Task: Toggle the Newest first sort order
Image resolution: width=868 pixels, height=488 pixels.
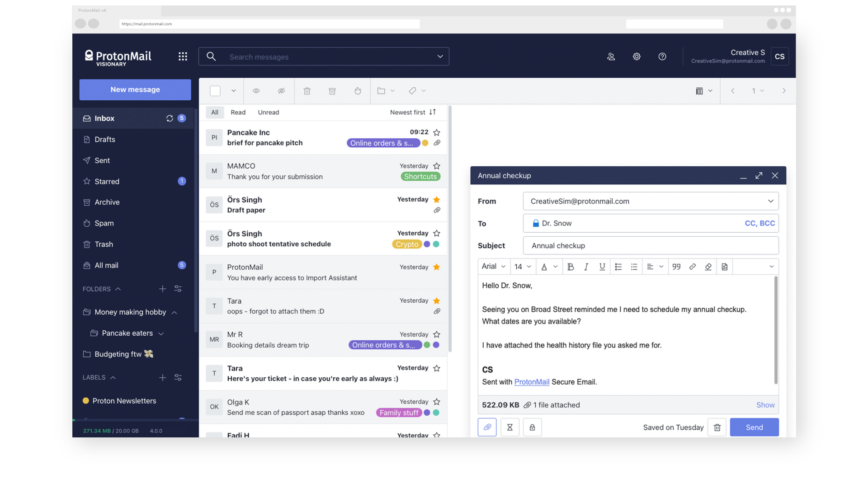Action: [413, 112]
